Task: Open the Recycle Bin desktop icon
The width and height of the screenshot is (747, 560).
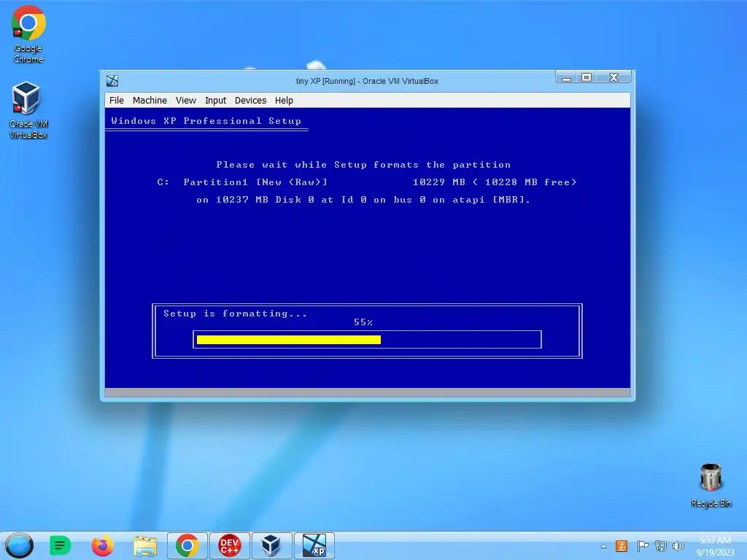Action: pyautogui.click(x=711, y=485)
